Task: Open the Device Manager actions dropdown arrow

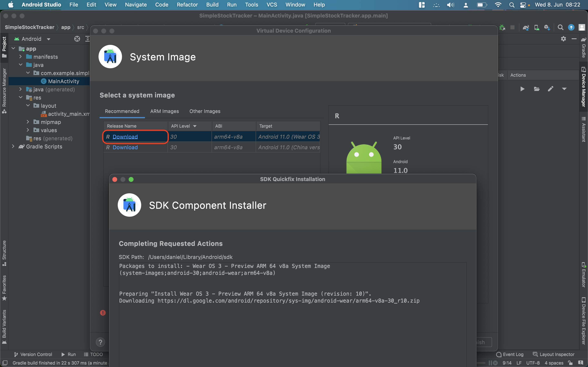Action: 564,89
